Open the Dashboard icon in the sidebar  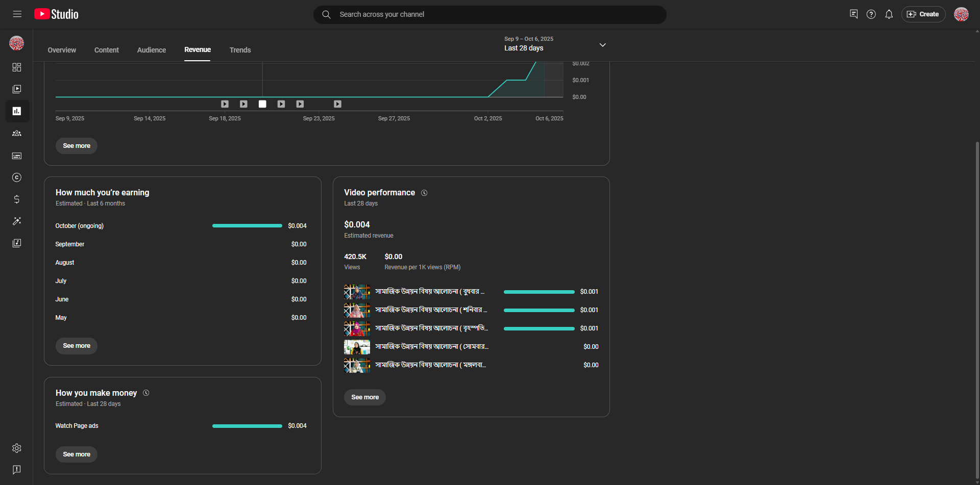[17, 67]
